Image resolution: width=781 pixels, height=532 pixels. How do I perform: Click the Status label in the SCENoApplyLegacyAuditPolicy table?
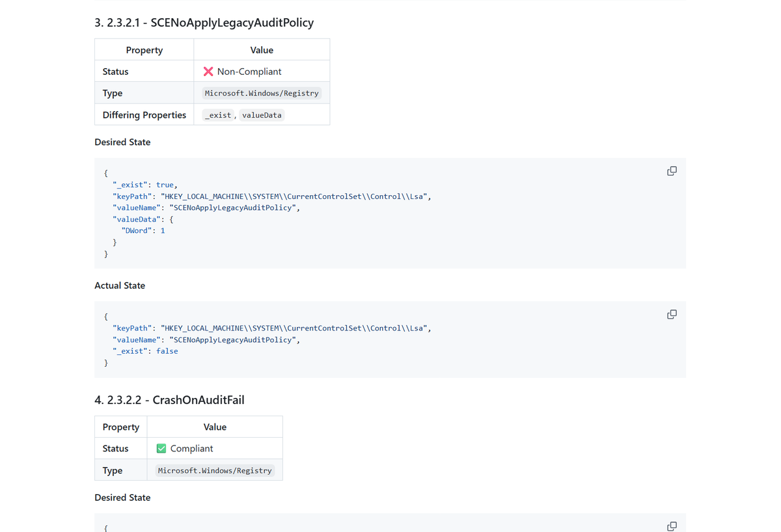(x=115, y=72)
